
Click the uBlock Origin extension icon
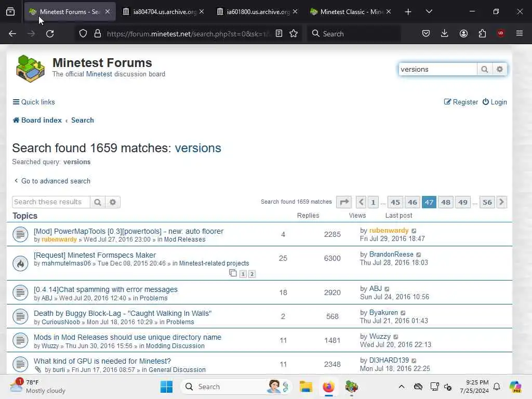(501, 33)
